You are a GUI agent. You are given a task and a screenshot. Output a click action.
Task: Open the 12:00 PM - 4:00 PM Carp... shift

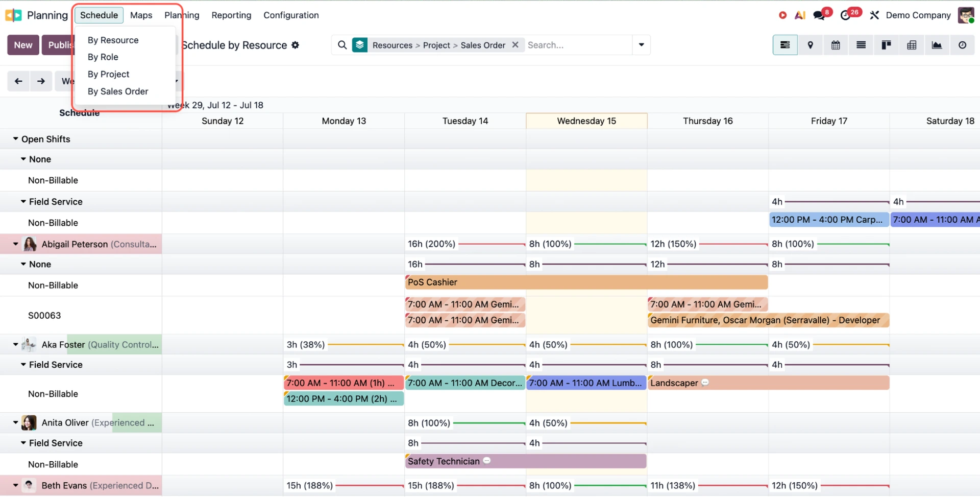click(x=829, y=220)
